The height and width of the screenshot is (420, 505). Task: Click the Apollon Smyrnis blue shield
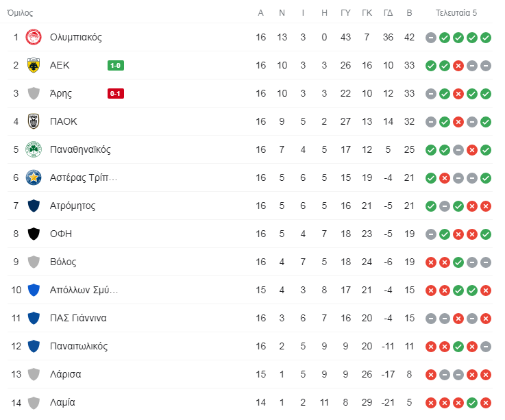pyautogui.click(x=34, y=290)
